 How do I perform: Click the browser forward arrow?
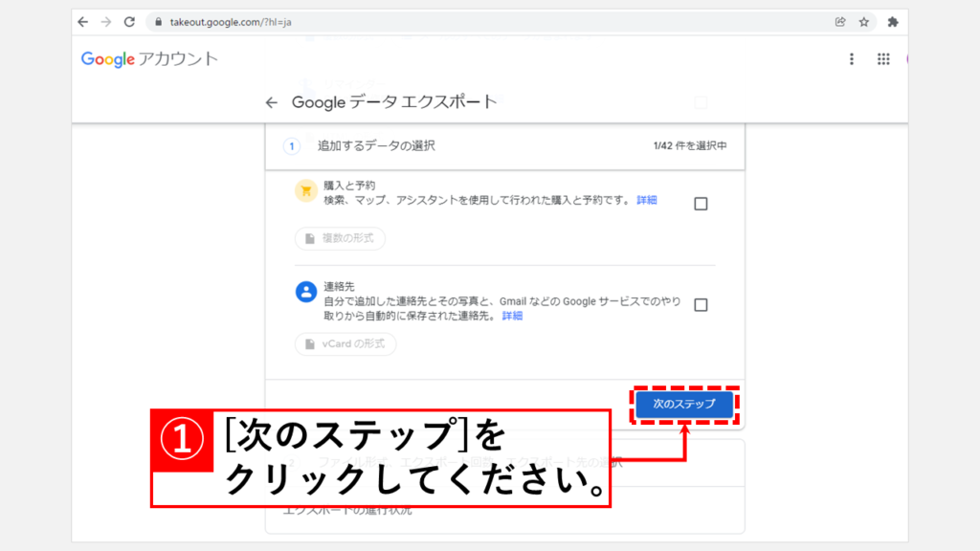[x=106, y=22]
